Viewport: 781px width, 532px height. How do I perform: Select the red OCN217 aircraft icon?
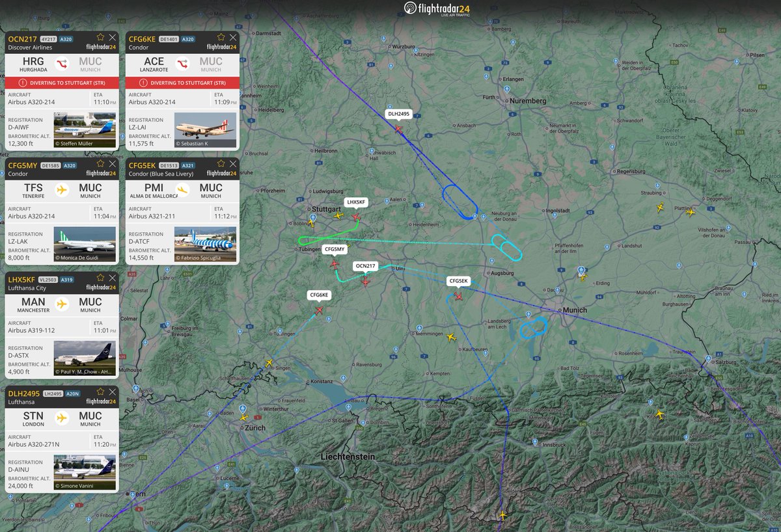coord(365,282)
